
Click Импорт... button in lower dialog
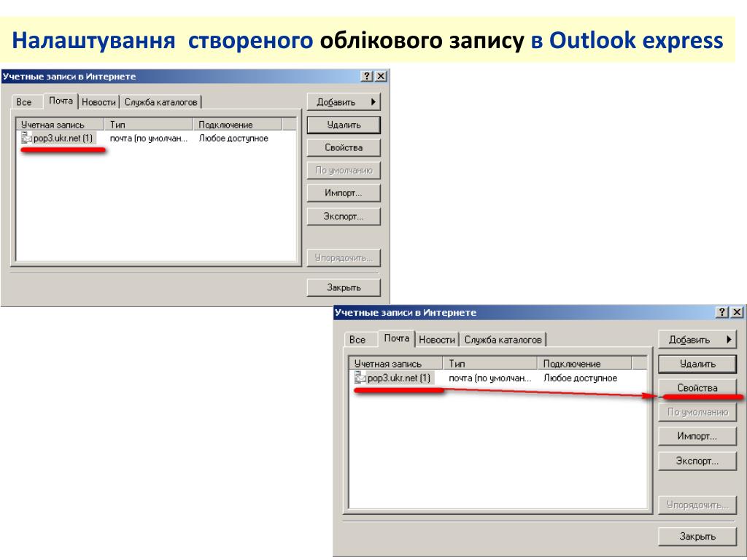pyautogui.click(x=697, y=436)
